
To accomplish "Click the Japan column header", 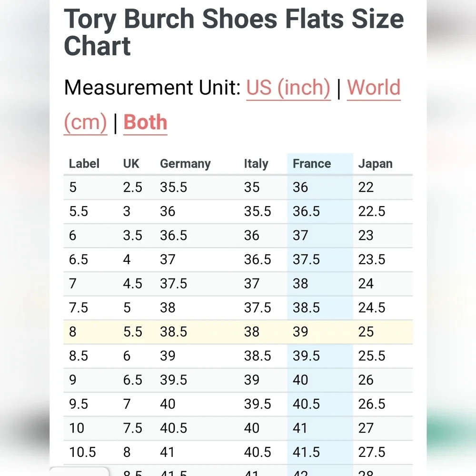I will [375, 164].
